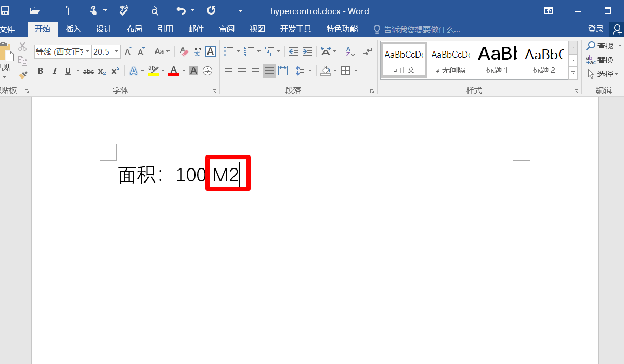This screenshot has width=624, height=364.
Task: Expand the styles gallery more arrow
Action: pos(574,74)
